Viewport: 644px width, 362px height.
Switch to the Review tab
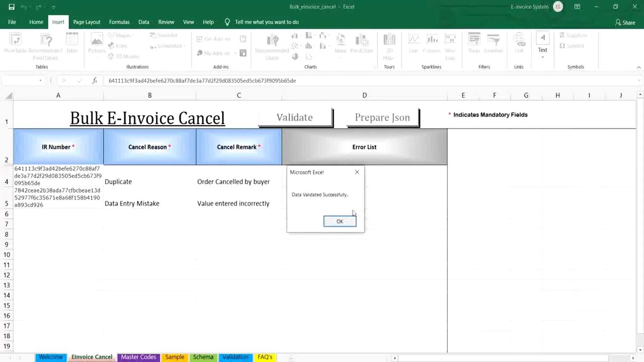click(x=166, y=22)
